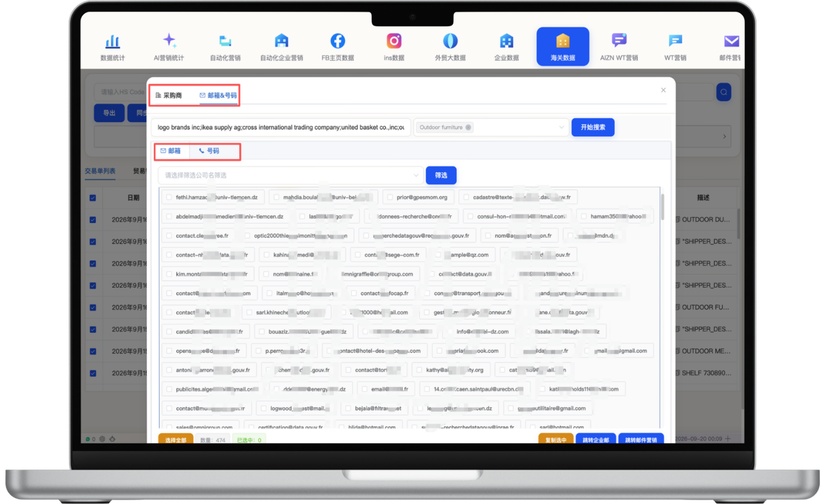Image resolution: width=825 pixels, height=504 pixels.
Task: Switch to the 采购商 tab
Action: click(169, 95)
